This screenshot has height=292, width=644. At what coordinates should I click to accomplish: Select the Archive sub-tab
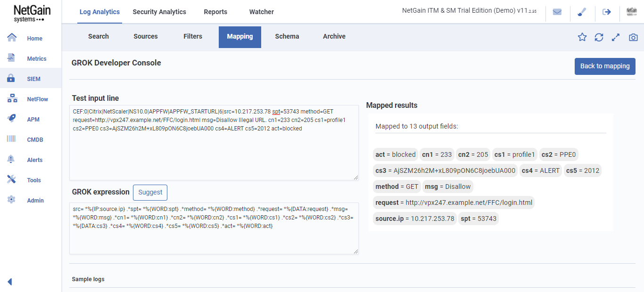point(334,36)
